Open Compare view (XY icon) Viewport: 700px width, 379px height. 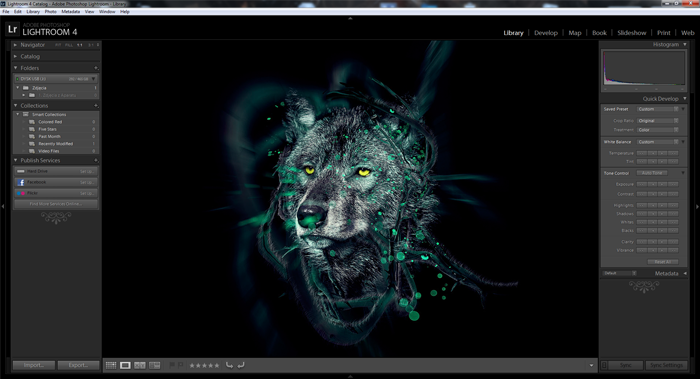point(140,365)
